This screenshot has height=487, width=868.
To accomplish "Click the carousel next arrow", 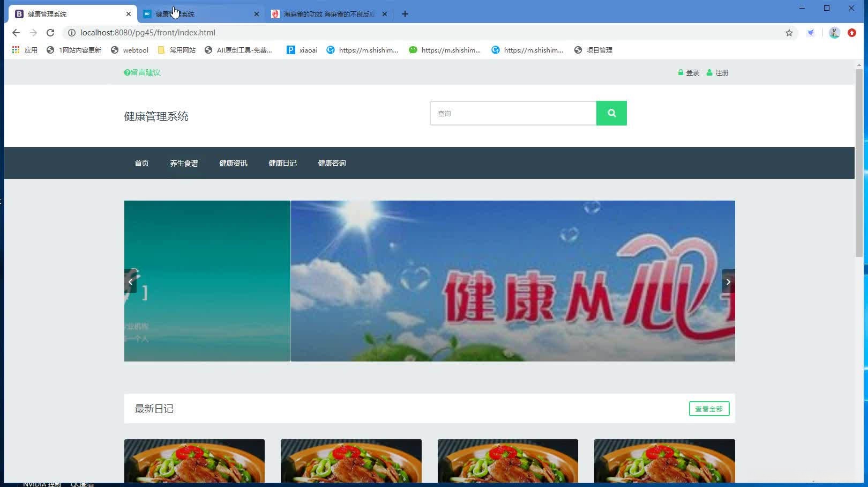I will (x=728, y=281).
